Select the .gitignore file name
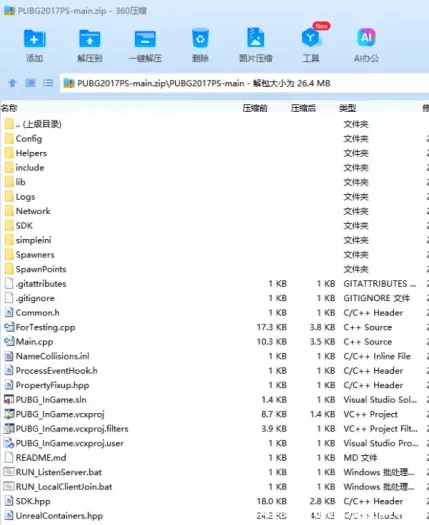Viewport: 429px width, 525px height. click(x=35, y=298)
